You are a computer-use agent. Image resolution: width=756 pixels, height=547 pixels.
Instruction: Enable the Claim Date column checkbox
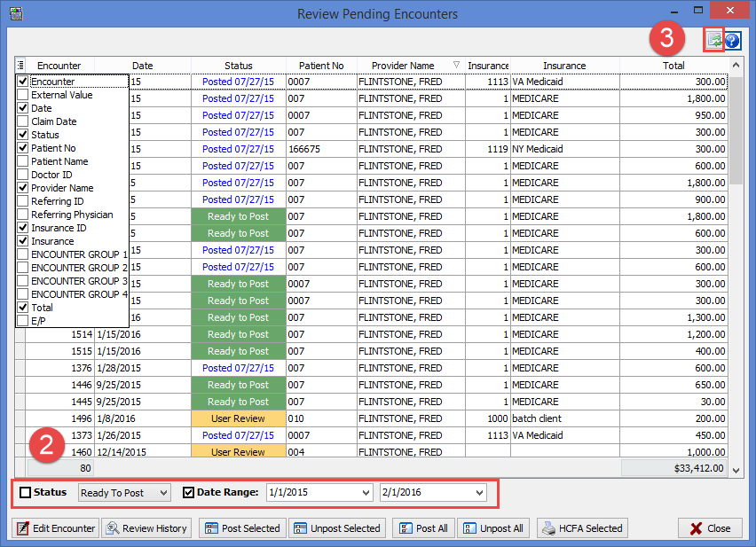click(21, 121)
